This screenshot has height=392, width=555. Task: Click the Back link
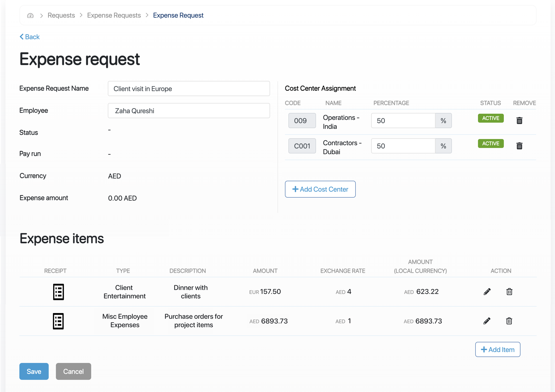(x=30, y=37)
